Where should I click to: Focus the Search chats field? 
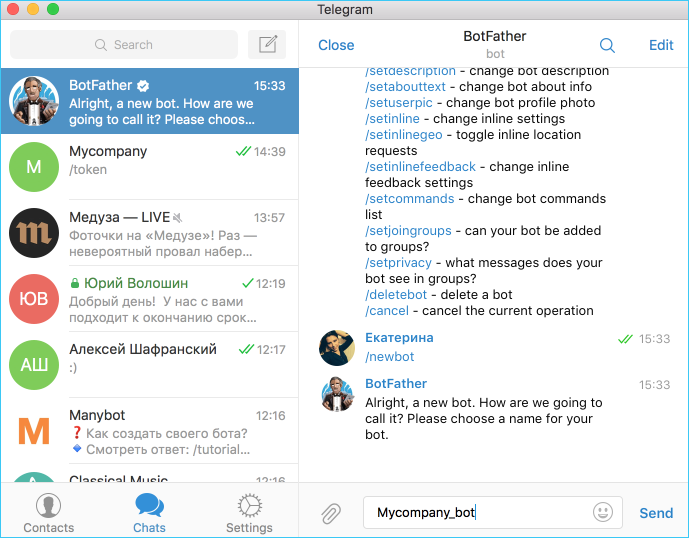coord(124,44)
